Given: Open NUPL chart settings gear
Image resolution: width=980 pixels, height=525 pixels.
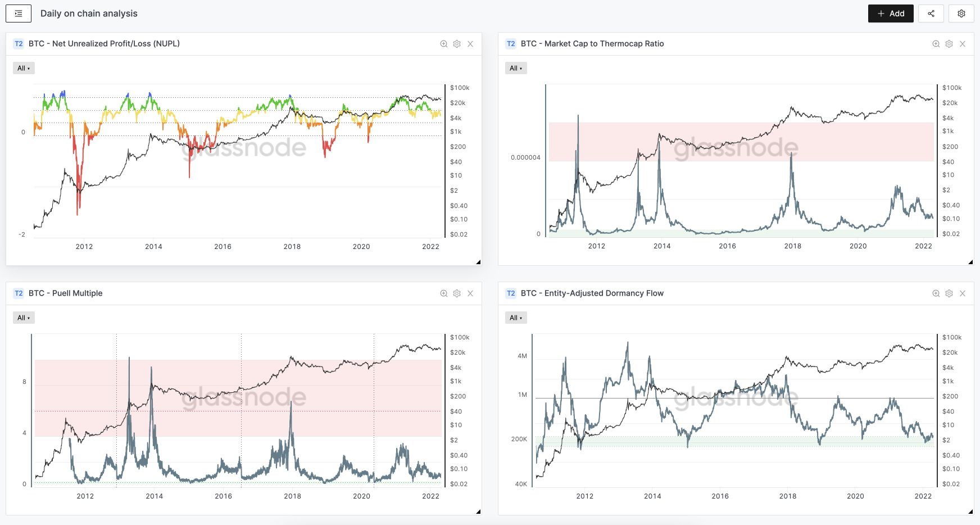Looking at the screenshot, I should [457, 44].
